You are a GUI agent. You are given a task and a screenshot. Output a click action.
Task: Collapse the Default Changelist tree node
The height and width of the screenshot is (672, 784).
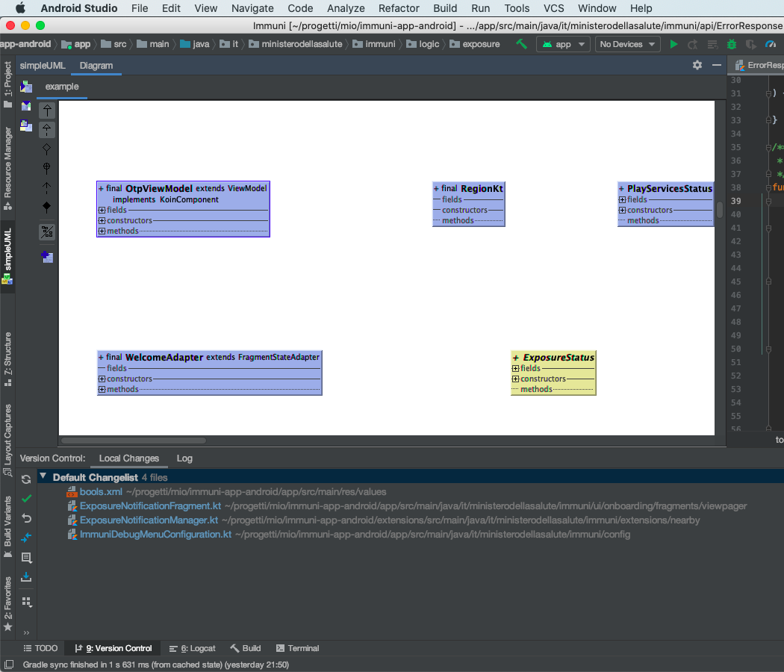43,476
